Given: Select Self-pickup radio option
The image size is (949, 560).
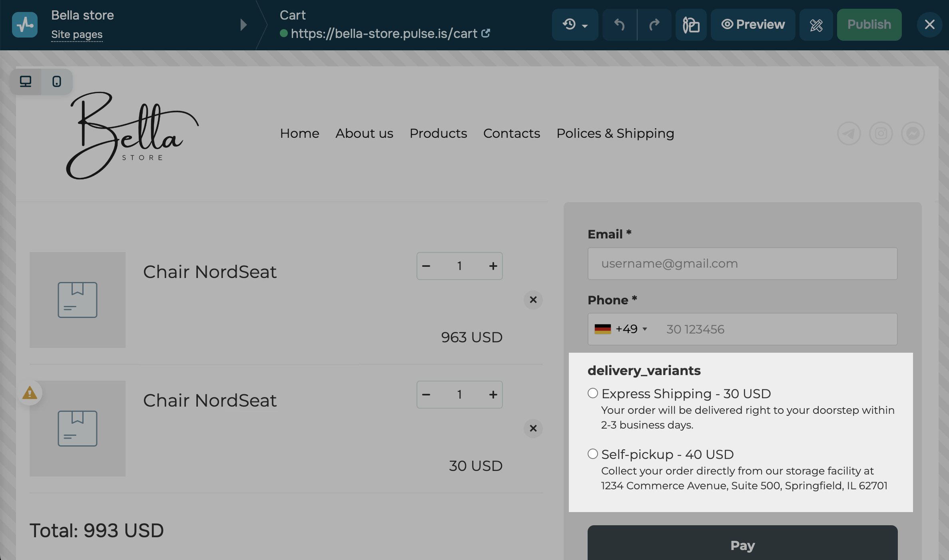Looking at the screenshot, I should pos(593,454).
